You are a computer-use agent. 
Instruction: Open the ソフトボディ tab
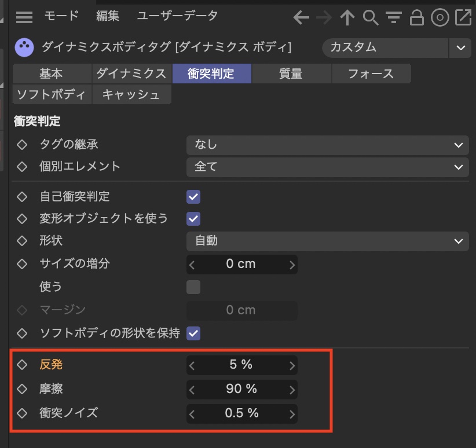tap(51, 94)
